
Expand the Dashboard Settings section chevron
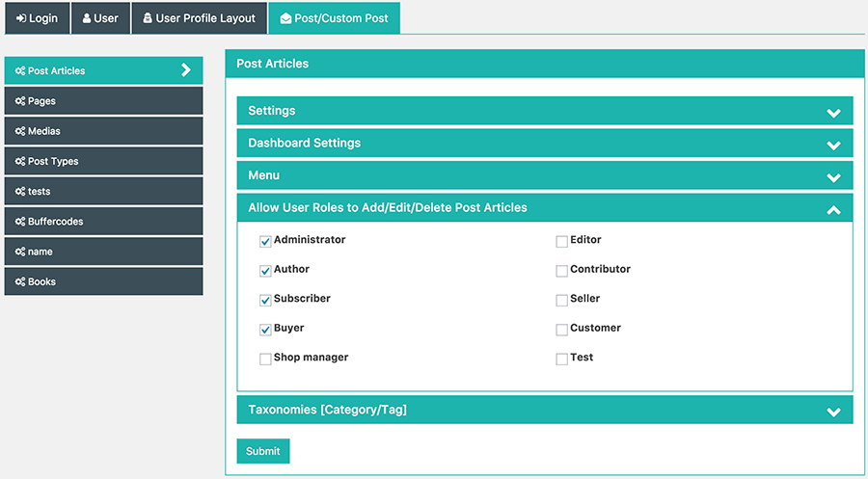point(833,146)
